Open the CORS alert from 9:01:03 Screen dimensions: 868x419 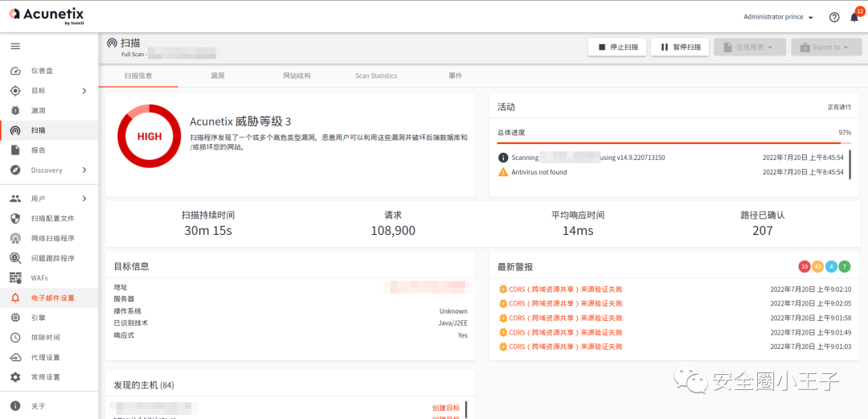[566, 347]
